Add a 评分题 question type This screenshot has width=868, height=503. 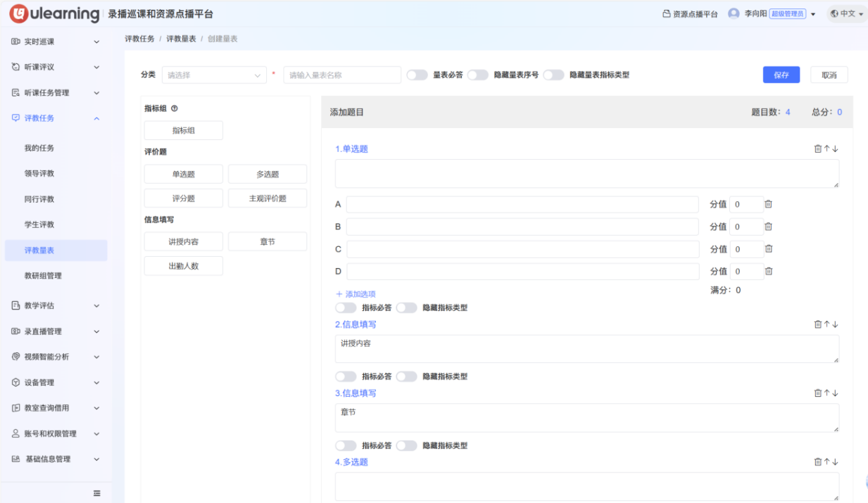183,198
